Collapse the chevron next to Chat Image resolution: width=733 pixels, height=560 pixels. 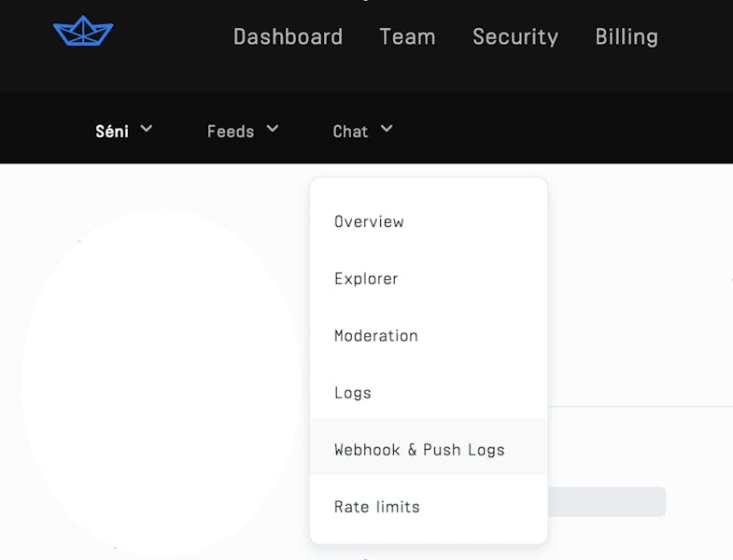coord(387,129)
